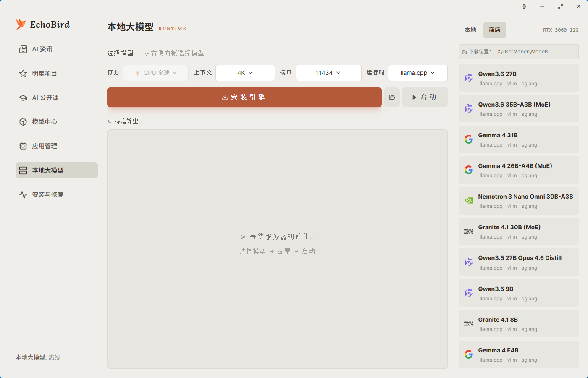Screen dimensions: 588x378
Task: Click Qwen logo of Qwen3.6 35B-A3B (MoE)
Action: point(469,108)
